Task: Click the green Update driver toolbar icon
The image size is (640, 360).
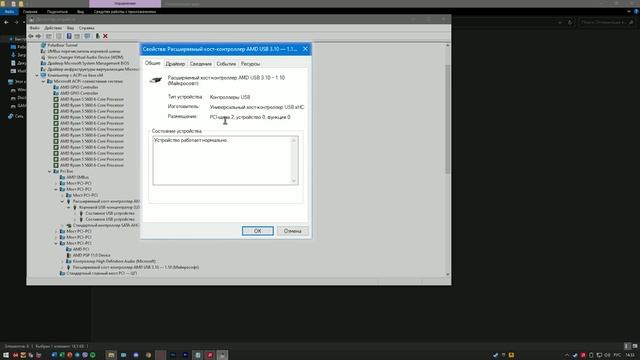Action: 98,36
